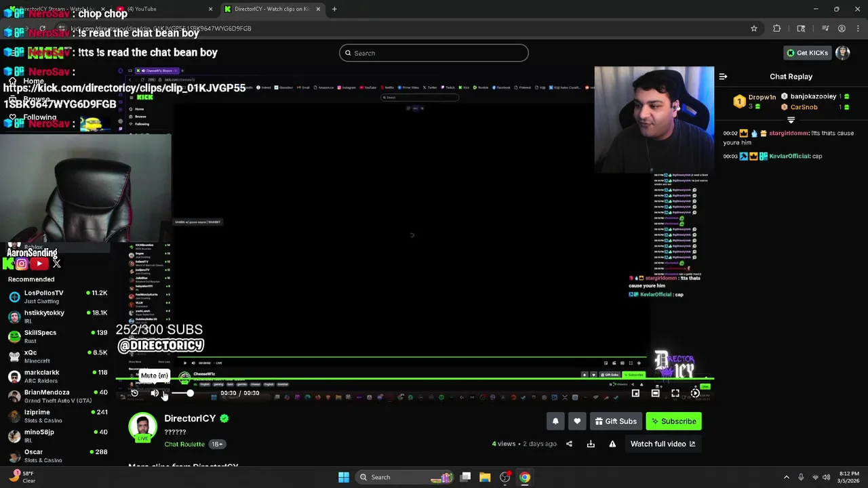Open hstikkytokky recommended channel
Image resolution: width=868 pixels, height=488 pixels.
(58, 317)
